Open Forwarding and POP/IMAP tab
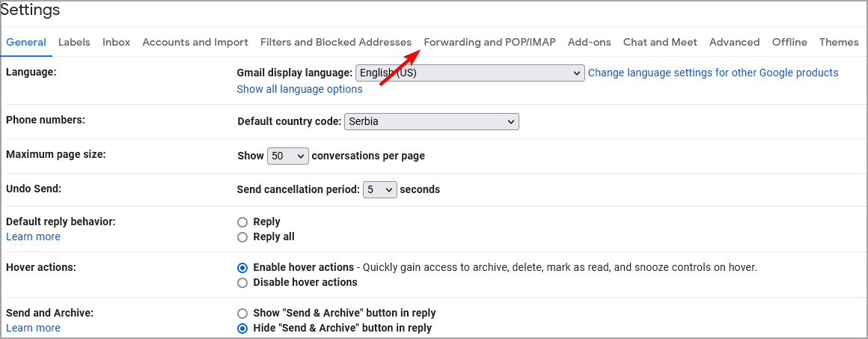The image size is (868, 339). pos(490,42)
